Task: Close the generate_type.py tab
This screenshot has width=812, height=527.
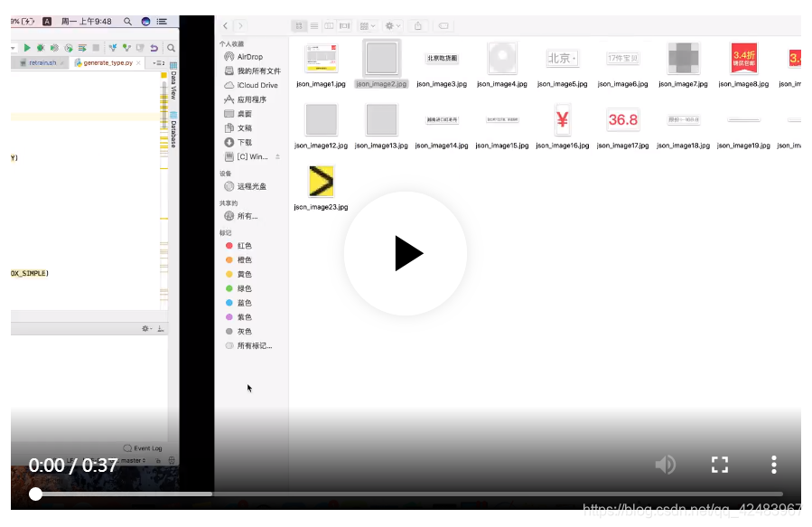Action: [x=138, y=62]
